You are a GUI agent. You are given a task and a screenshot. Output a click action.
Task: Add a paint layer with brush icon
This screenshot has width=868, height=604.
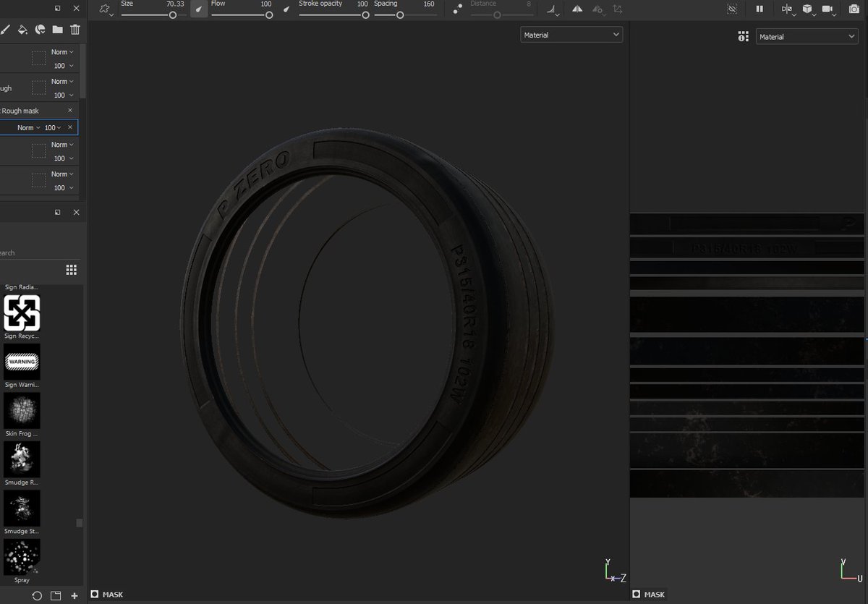pyautogui.click(x=6, y=30)
